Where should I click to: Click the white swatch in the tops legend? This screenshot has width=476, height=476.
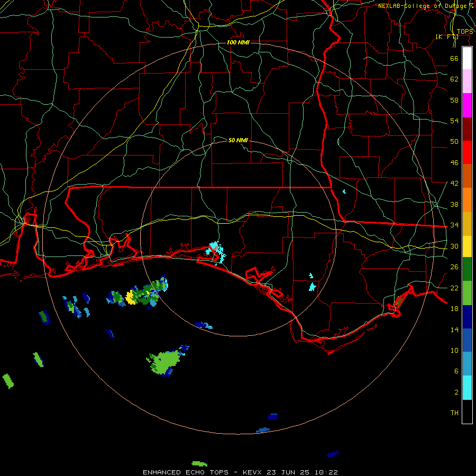pos(467,58)
